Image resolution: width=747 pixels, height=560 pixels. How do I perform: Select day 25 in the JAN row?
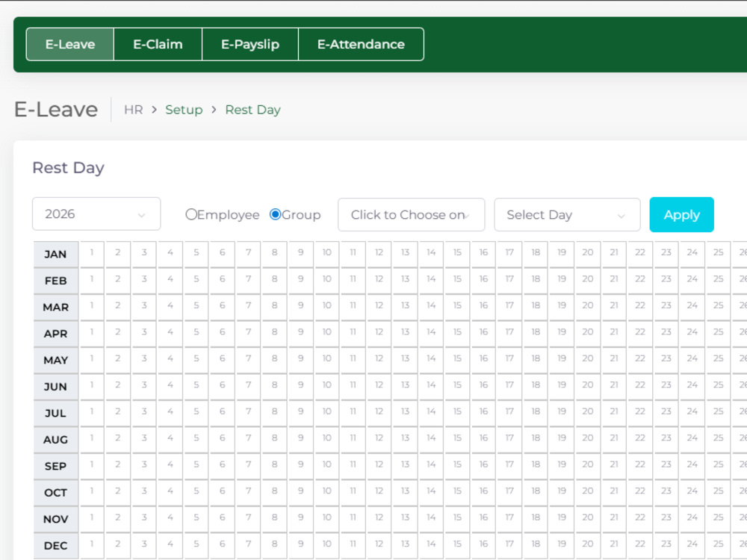tap(719, 253)
